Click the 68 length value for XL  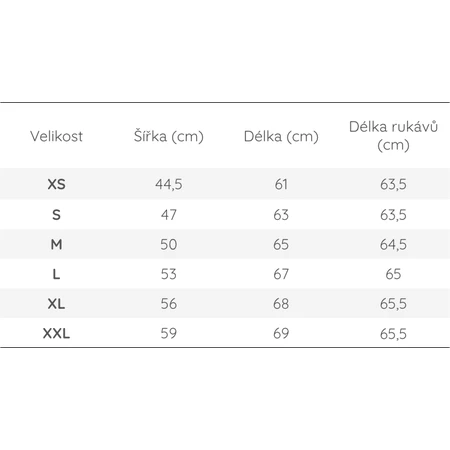click(x=281, y=304)
